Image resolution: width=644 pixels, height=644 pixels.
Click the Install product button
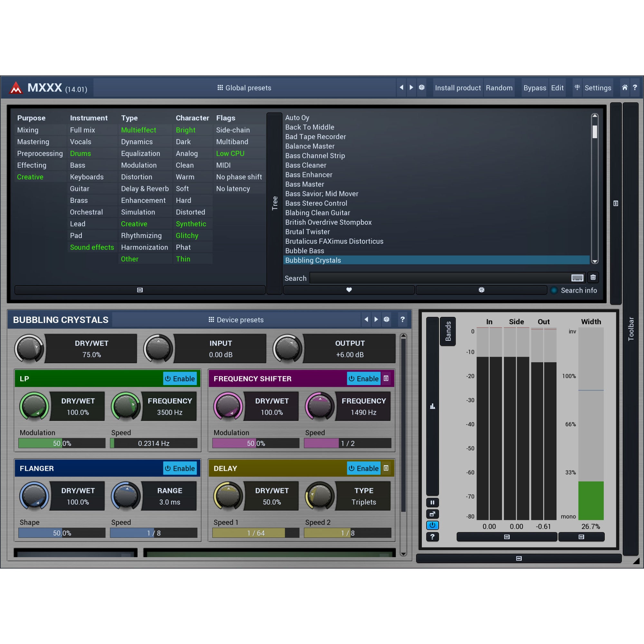coord(458,88)
